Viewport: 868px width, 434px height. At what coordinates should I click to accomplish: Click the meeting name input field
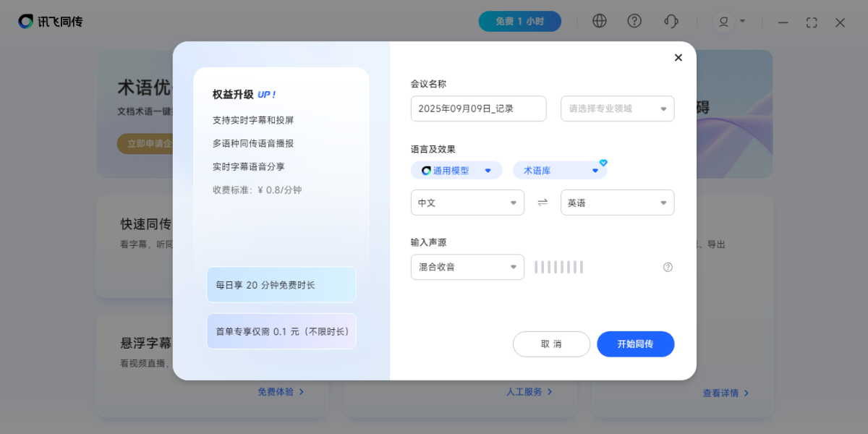pyautogui.click(x=478, y=109)
